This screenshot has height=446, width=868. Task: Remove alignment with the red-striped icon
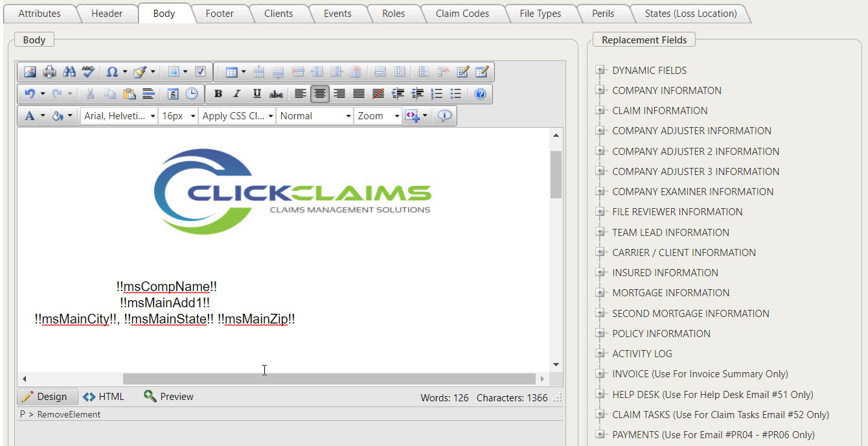click(378, 94)
